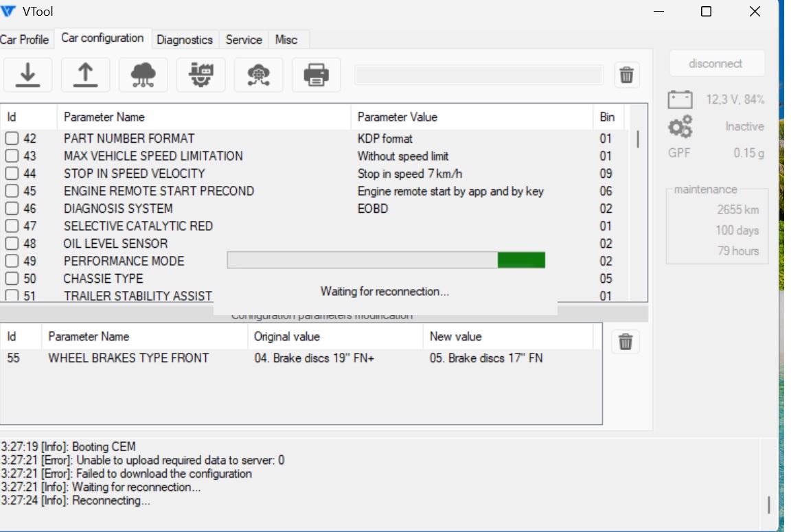Click the upload arrow toolbar icon

[85, 75]
